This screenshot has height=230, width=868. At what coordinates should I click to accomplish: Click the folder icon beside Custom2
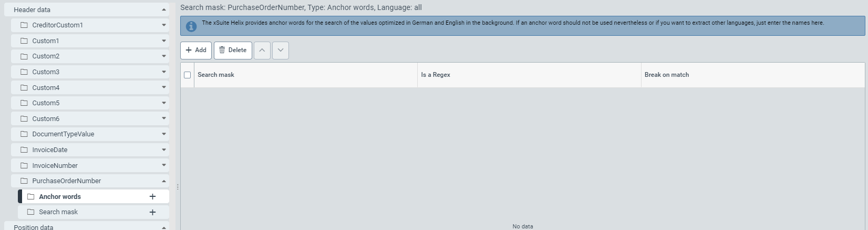(x=24, y=56)
